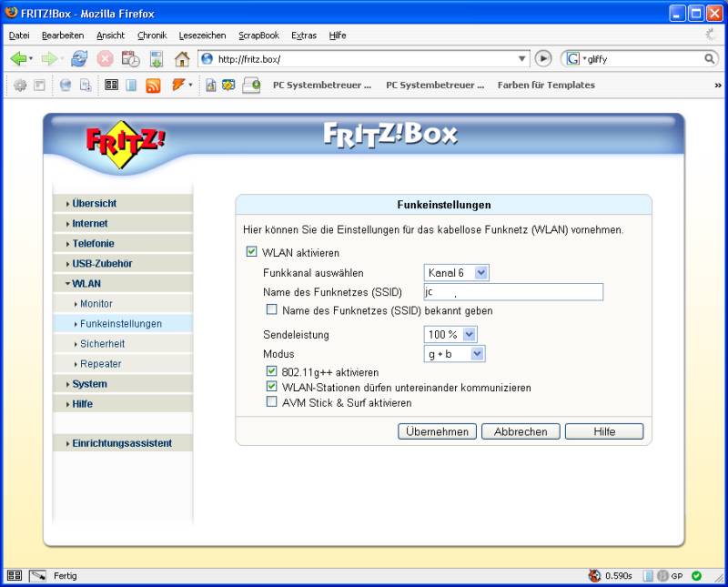Image resolution: width=728 pixels, height=587 pixels.
Task: Reload the page with the refresh icon
Action: click(79, 59)
